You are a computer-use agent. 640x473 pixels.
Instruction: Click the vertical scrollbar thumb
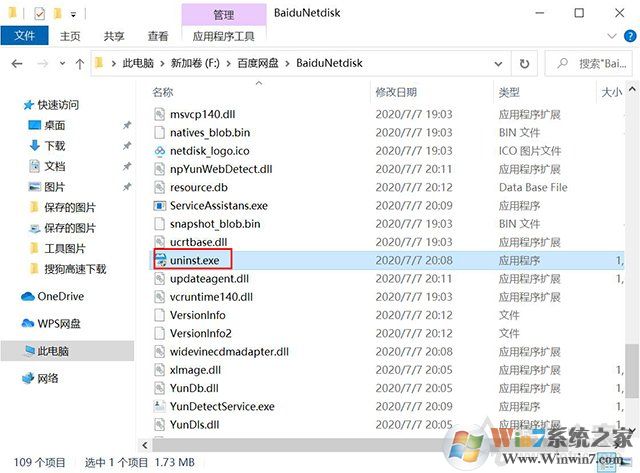tap(632, 371)
